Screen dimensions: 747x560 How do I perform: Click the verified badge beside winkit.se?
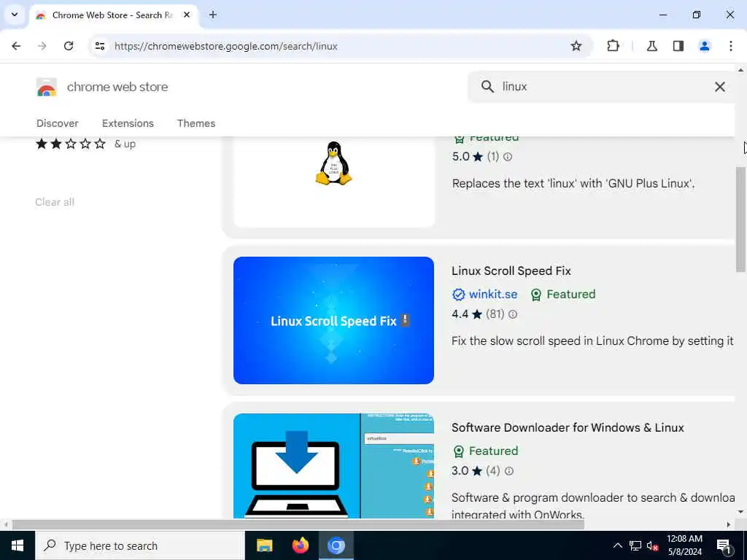[x=458, y=295]
